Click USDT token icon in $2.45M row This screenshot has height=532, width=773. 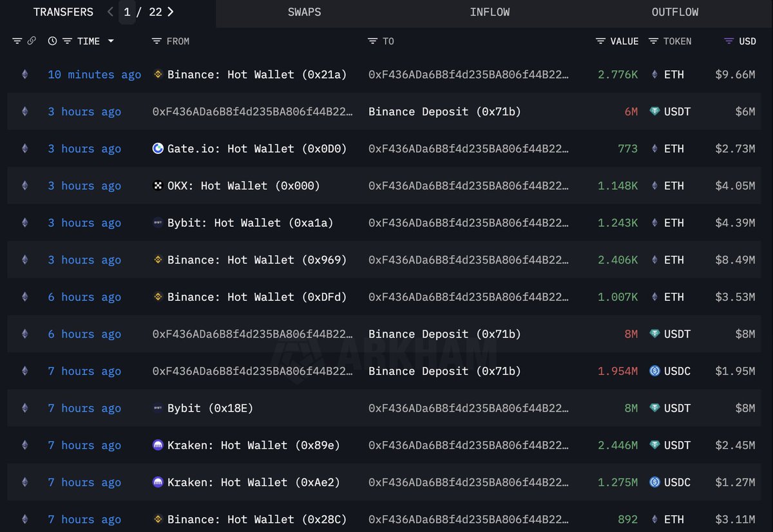point(654,446)
